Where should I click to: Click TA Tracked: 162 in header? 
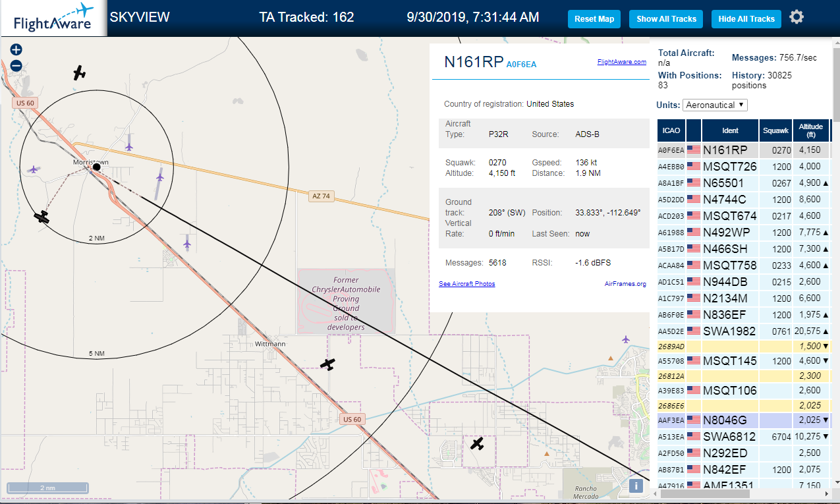click(x=307, y=17)
